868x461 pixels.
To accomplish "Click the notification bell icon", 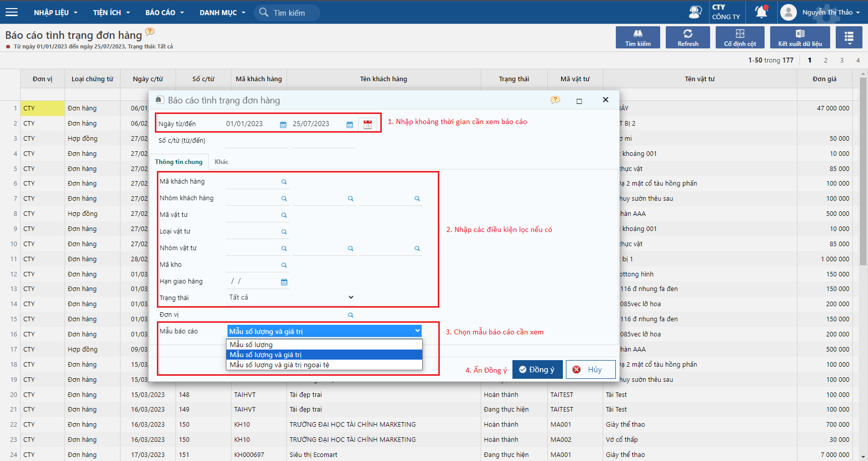I will 761,12.
